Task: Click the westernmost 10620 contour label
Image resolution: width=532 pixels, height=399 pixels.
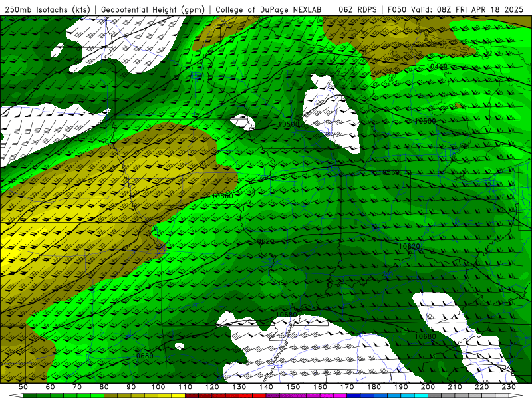Action: (x=263, y=241)
